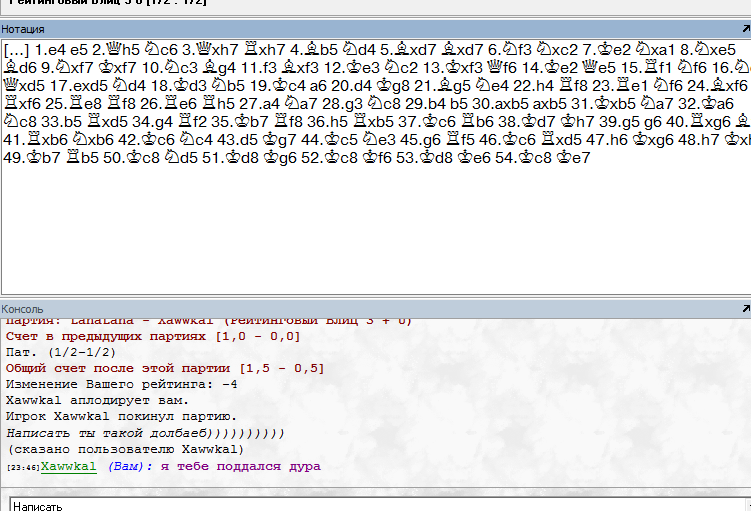The width and height of the screenshot is (751, 511).
Task: Jump to move 1.e4 in the notation
Action: [x=50, y=50]
